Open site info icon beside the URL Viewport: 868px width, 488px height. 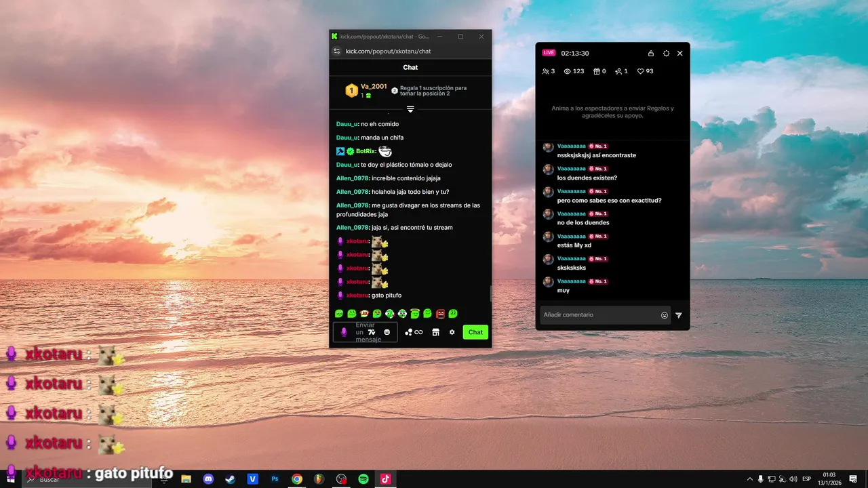336,52
